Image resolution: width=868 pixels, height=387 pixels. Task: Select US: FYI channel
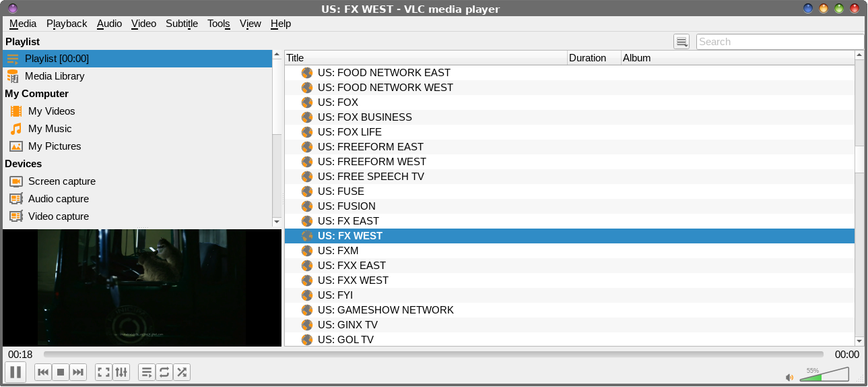pyautogui.click(x=570, y=295)
